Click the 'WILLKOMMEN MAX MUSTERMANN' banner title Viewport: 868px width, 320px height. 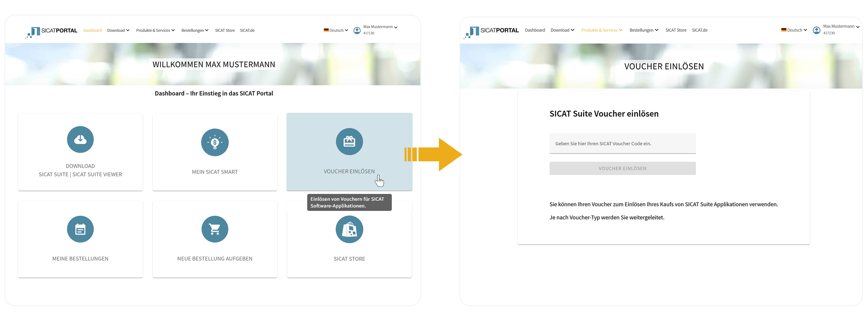[x=214, y=64]
